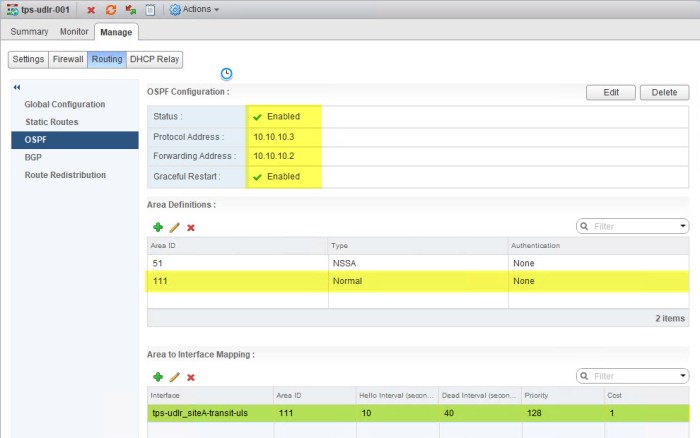The width and height of the screenshot is (700, 438).
Task: Click the orange refresh icon in header
Action: click(x=111, y=10)
